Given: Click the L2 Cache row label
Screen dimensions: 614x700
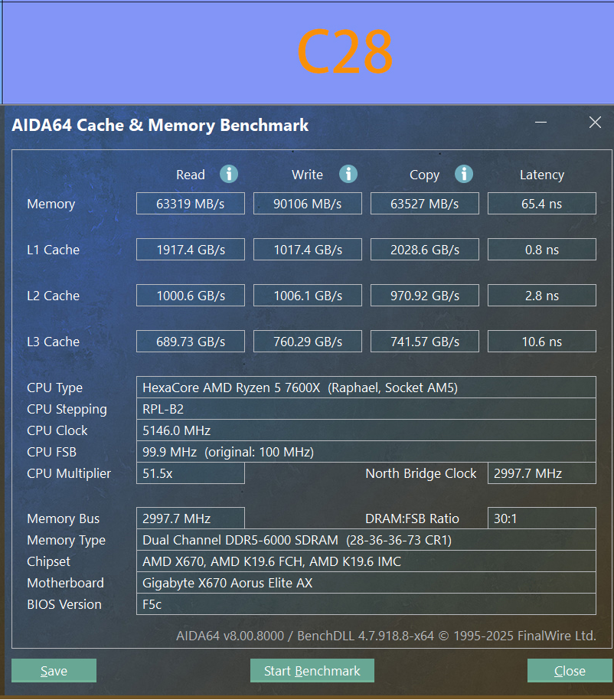Looking at the screenshot, I should coord(53,296).
